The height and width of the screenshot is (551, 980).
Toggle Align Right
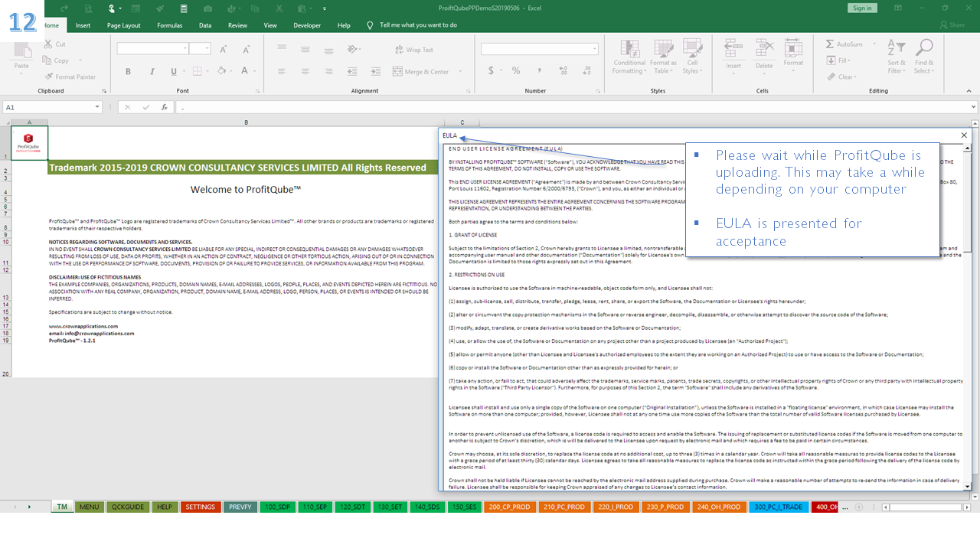pyautogui.click(x=328, y=71)
